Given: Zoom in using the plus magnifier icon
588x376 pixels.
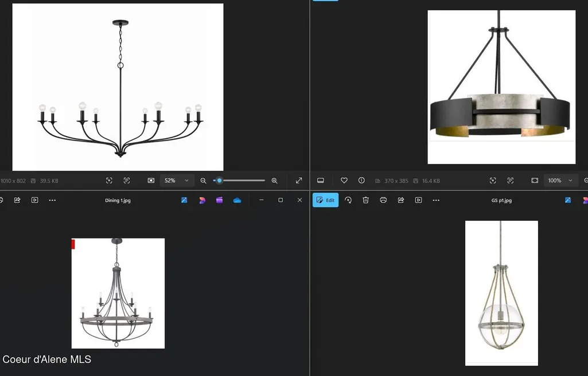Looking at the screenshot, I should [x=275, y=181].
